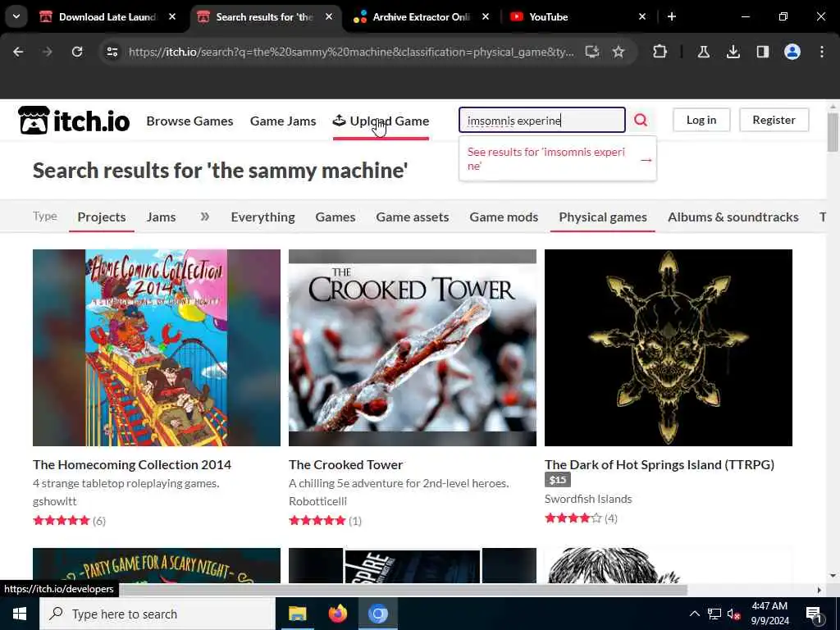
Task: Click Upload Game link
Action: coord(381,121)
